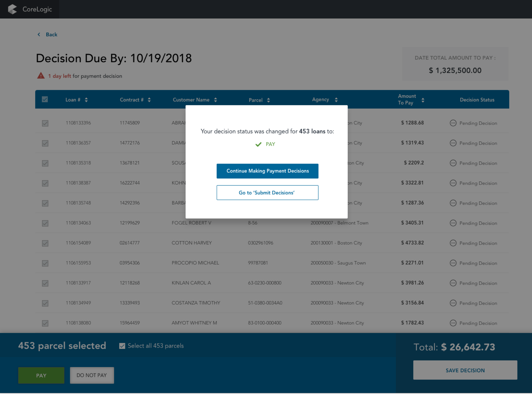
Task: Click the Agency column header
Action: click(x=320, y=100)
